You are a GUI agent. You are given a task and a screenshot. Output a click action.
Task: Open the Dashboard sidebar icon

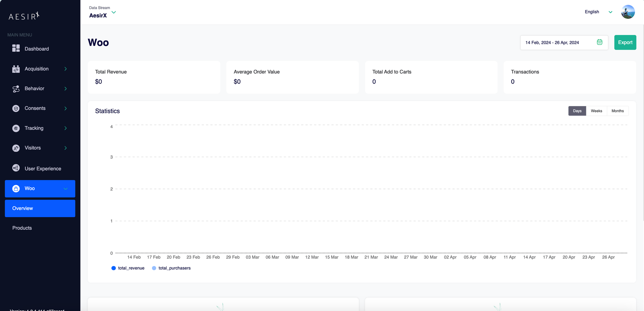[x=16, y=48]
